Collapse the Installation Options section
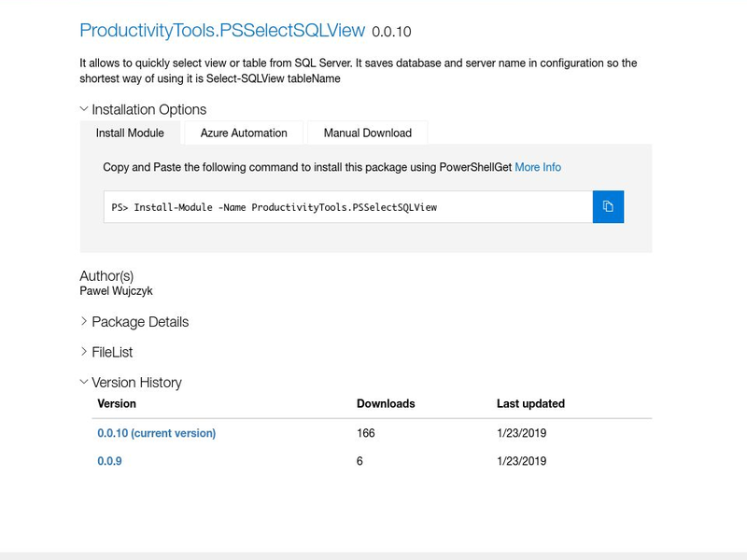Image resolution: width=747 pixels, height=560 pixels. click(x=143, y=109)
